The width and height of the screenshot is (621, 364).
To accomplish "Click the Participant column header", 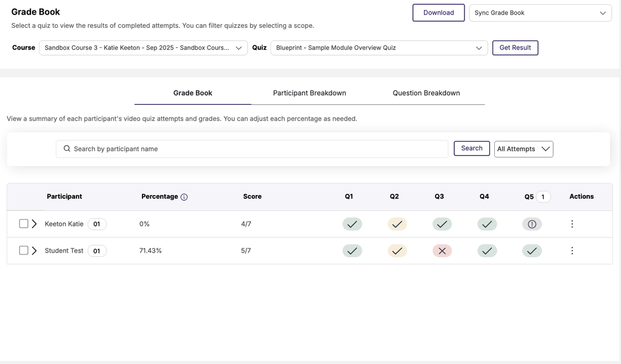I will pos(64,197).
